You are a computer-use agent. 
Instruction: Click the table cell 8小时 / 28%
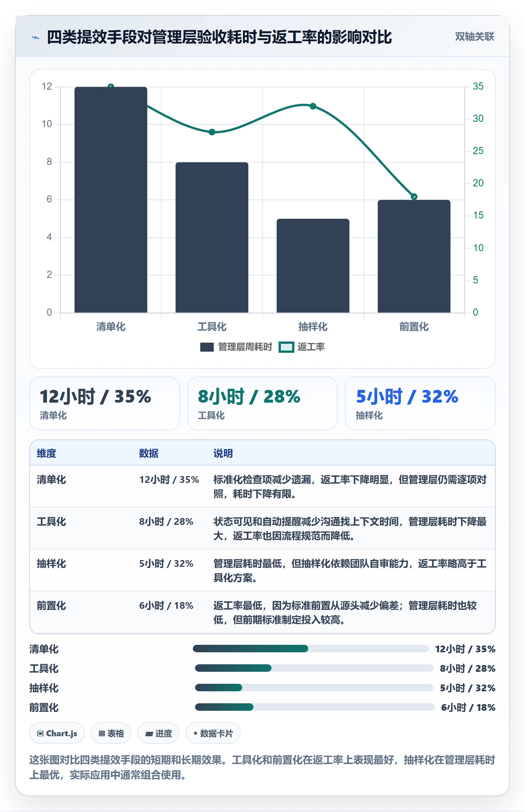coord(166,521)
